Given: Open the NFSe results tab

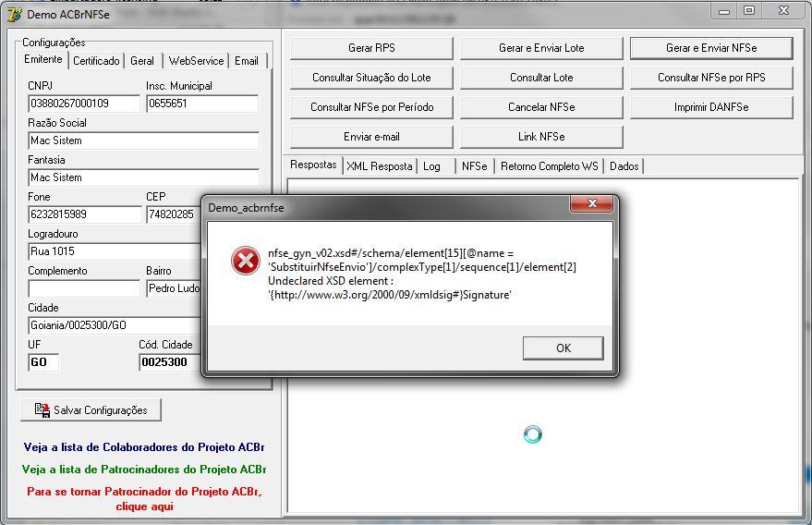Looking at the screenshot, I should 474,166.
